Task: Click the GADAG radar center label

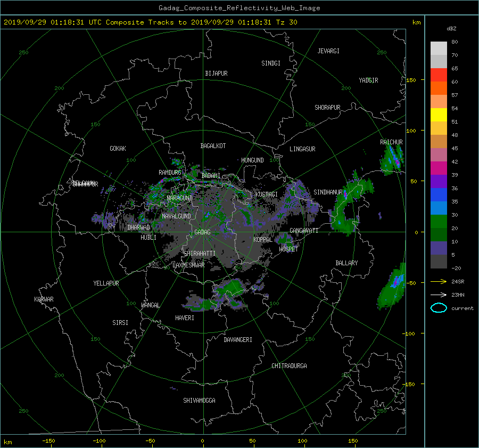Action: click(x=202, y=232)
